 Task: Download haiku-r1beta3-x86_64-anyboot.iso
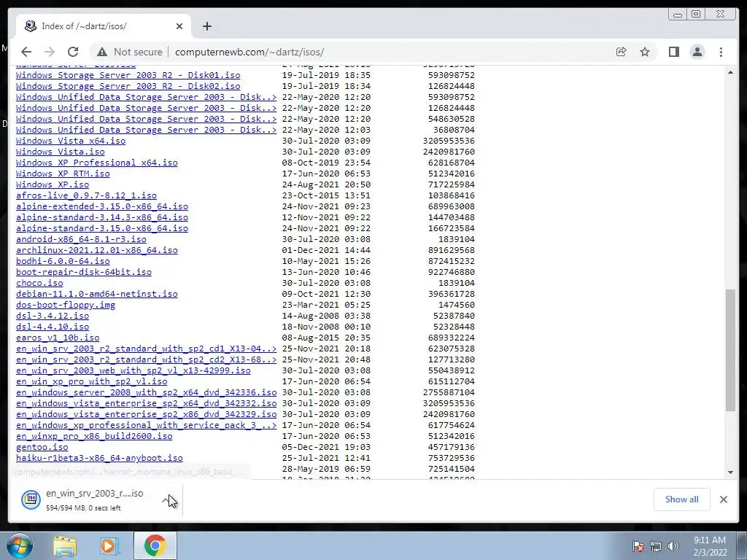click(x=99, y=458)
